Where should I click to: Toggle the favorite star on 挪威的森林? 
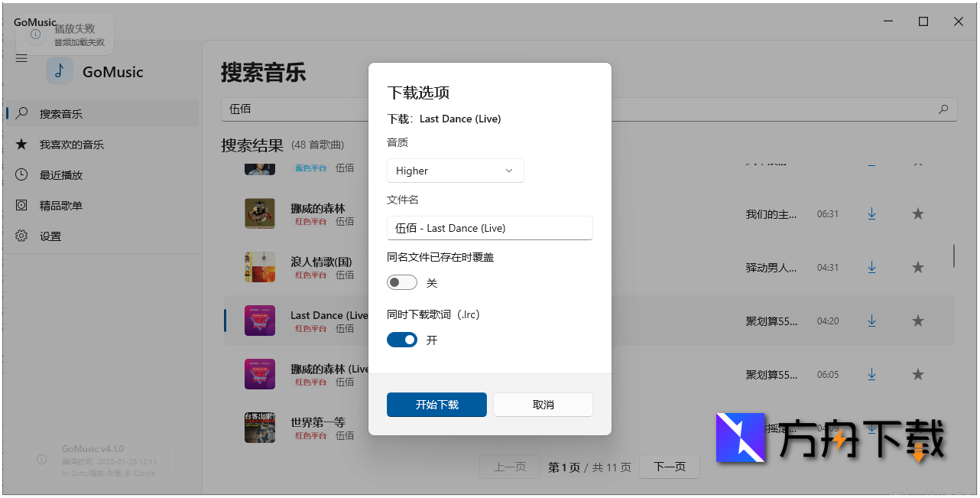(x=917, y=213)
